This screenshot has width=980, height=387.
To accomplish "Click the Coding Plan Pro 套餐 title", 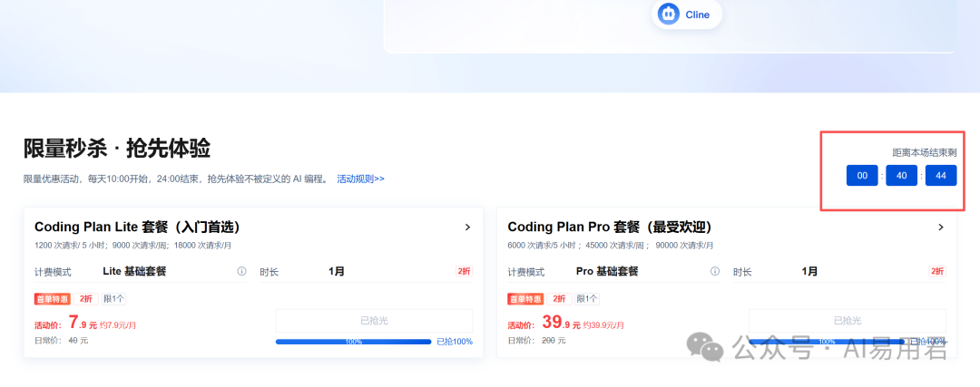I will [x=610, y=227].
